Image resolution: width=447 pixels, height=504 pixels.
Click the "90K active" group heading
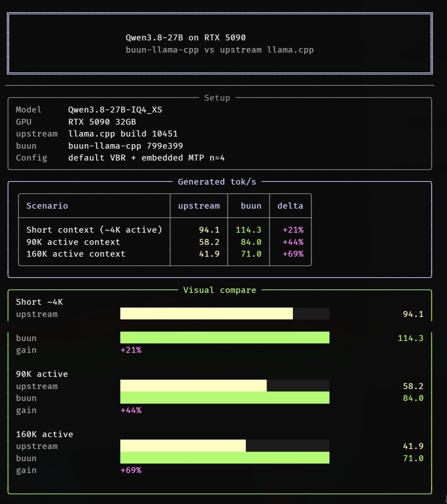[42, 374]
